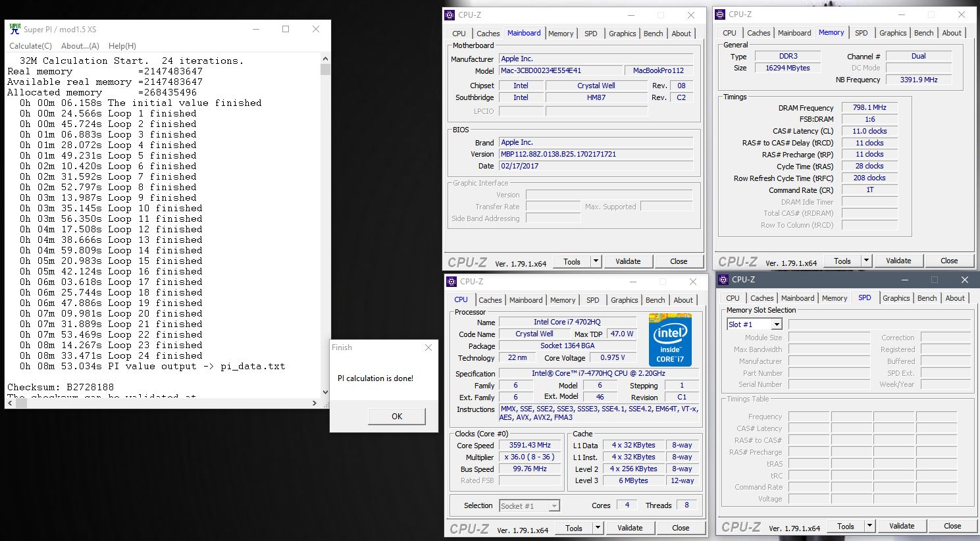Close the Finish dialog
980x541 pixels.
(428, 348)
